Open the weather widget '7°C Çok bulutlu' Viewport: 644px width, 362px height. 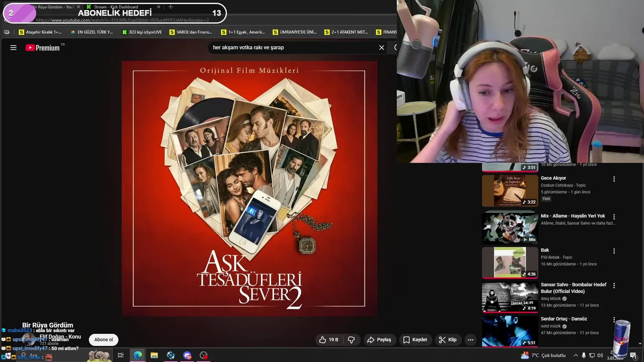(x=543, y=355)
